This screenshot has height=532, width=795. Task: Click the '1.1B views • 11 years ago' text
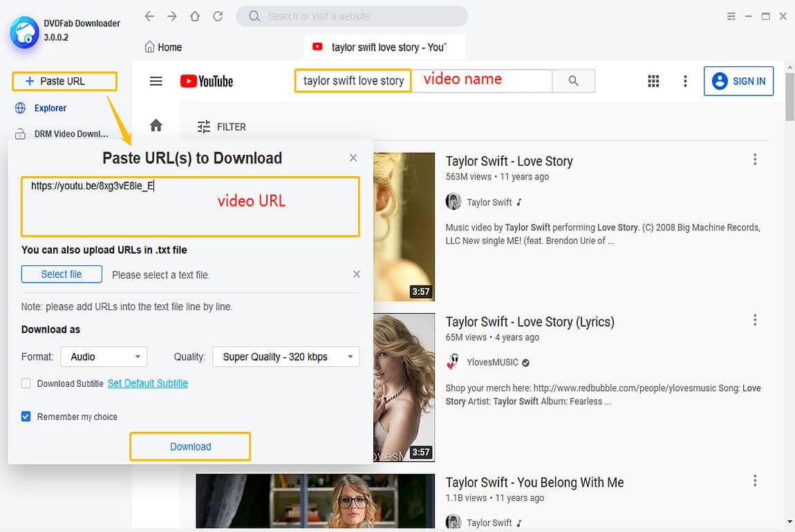pos(494,498)
